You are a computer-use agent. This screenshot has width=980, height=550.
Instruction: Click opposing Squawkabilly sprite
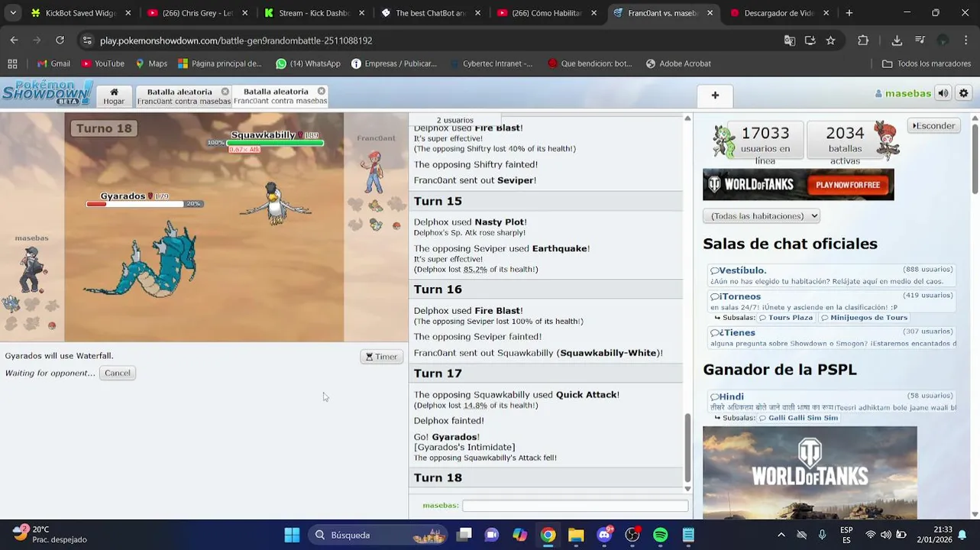click(x=275, y=204)
